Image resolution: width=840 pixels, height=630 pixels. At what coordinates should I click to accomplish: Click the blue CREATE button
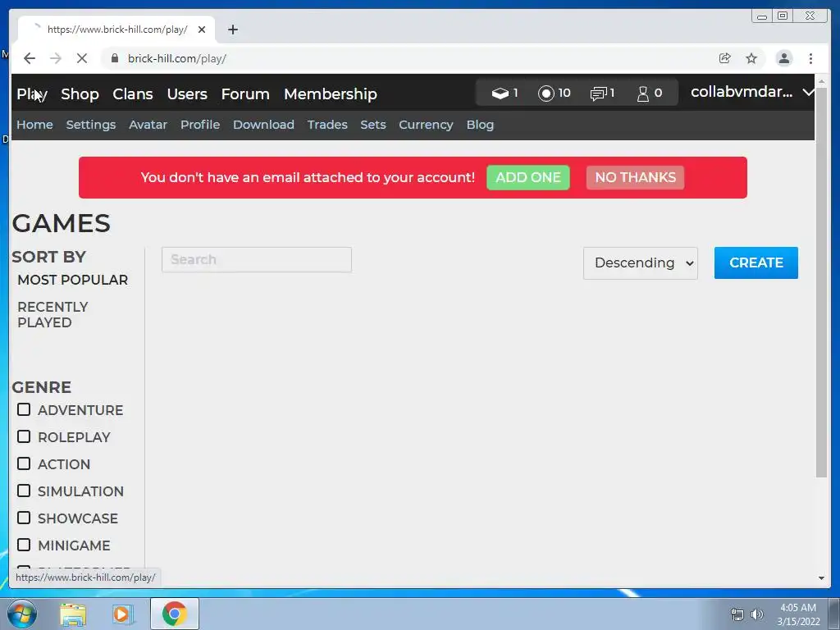(756, 262)
